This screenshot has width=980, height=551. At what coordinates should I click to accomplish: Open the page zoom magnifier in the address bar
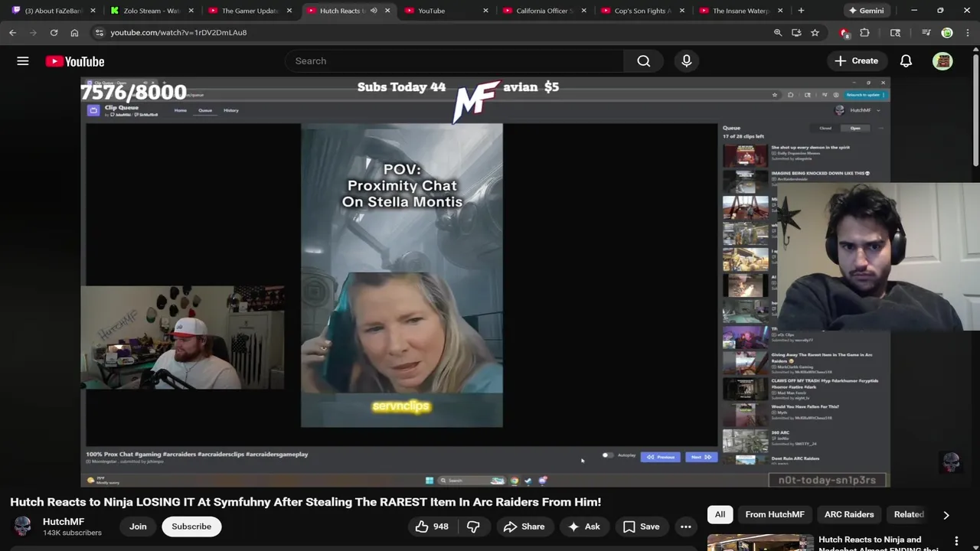[x=778, y=32]
